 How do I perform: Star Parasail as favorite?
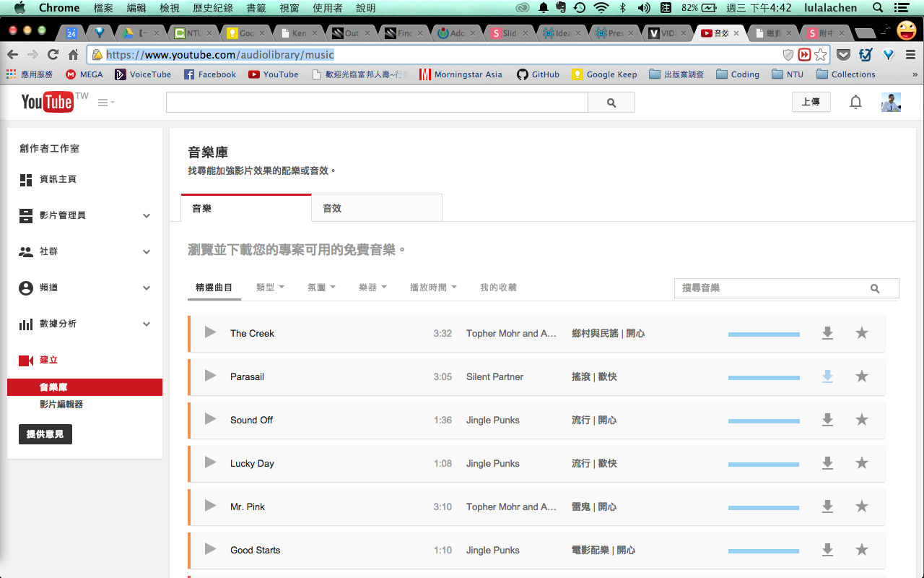click(861, 376)
